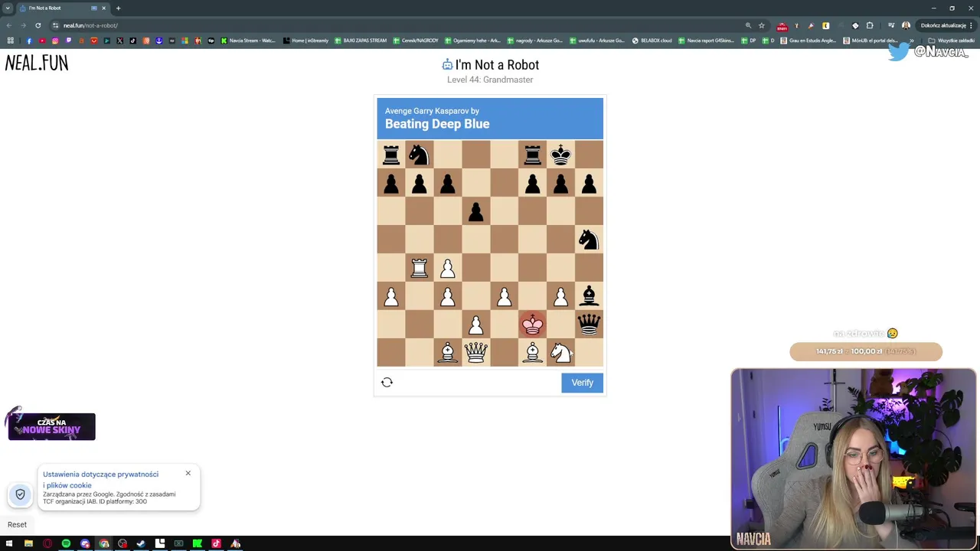Select the white rook on the board

[419, 268]
